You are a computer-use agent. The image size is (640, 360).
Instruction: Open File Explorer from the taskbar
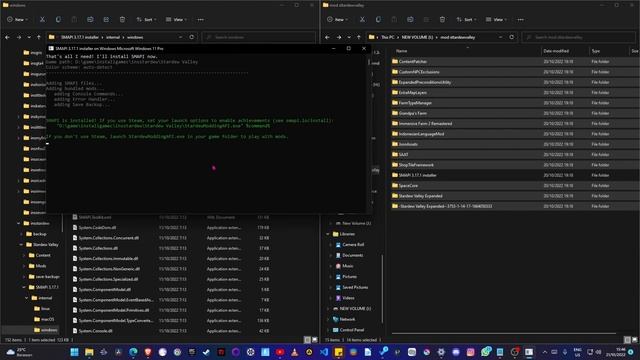(x=89, y=352)
